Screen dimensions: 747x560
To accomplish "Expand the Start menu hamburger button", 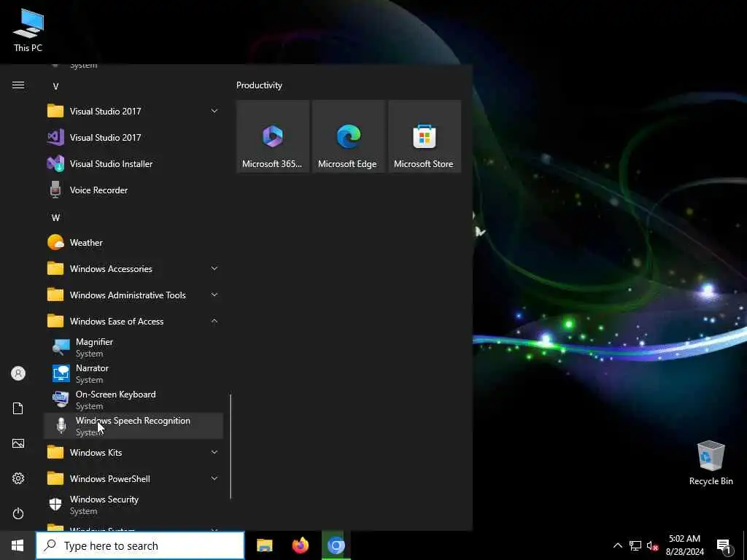I will 18,85.
